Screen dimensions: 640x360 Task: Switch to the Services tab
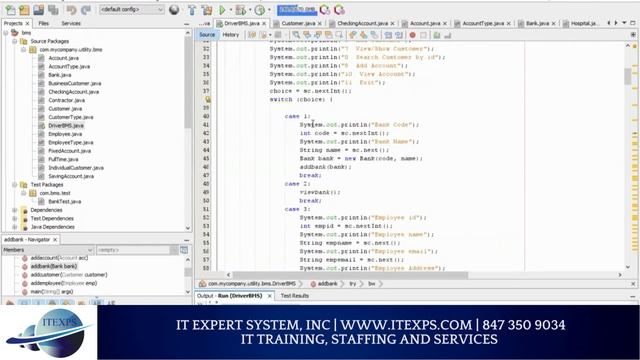pos(71,23)
